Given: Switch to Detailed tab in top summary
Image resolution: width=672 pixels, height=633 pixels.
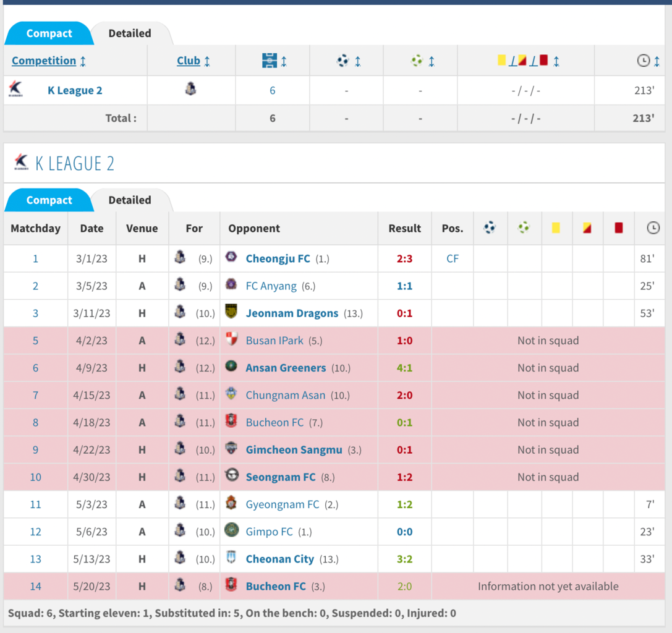Looking at the screenshot, I should click(x=129, y=33).
